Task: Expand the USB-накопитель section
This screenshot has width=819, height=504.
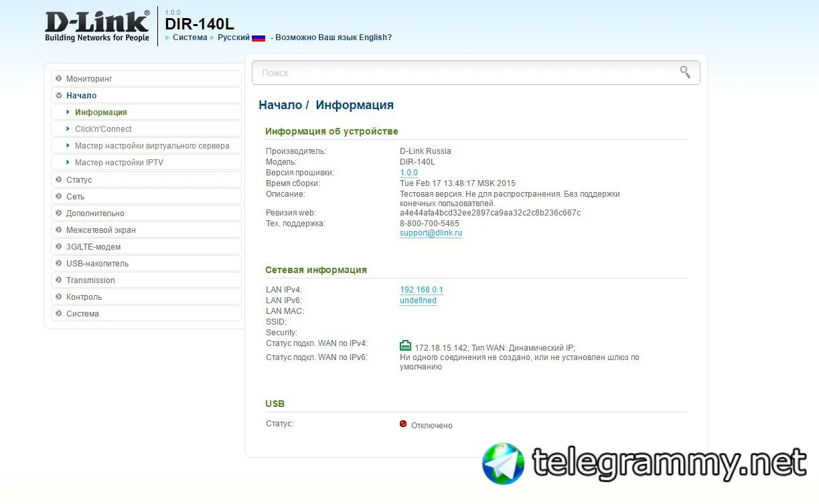Action: pyautogui.click(x=146, y=264)
